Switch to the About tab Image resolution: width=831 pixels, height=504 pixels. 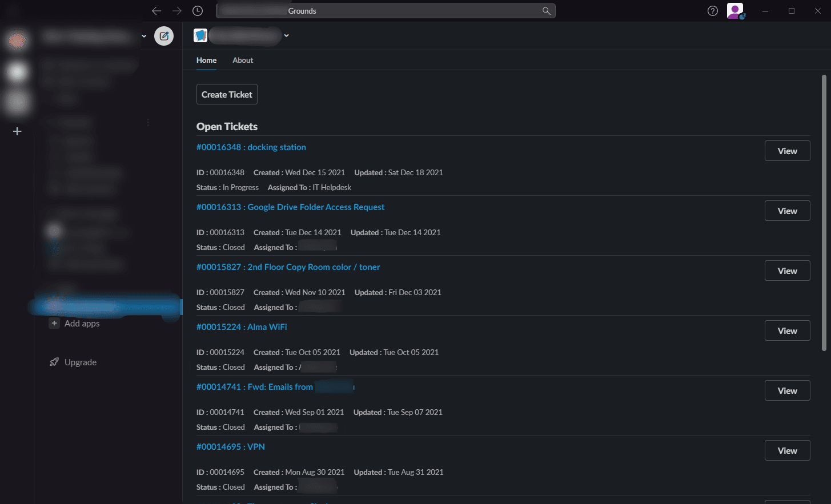point(243,60)
